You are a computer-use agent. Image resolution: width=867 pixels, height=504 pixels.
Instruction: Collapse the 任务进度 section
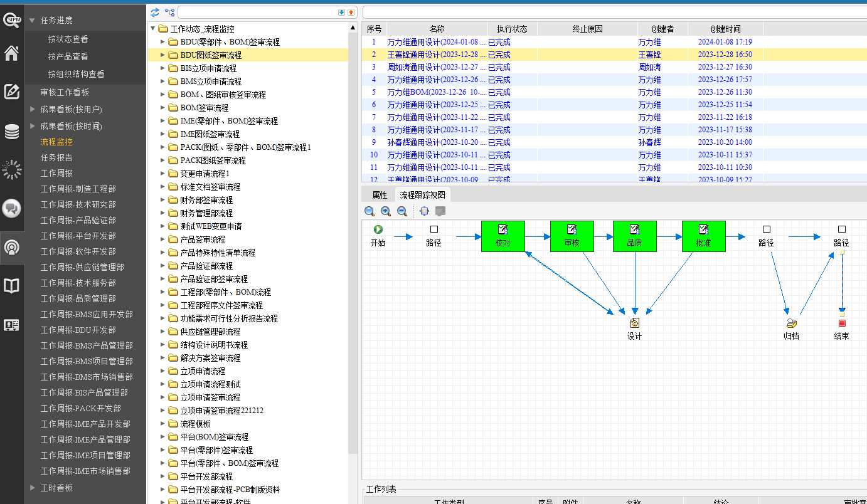(31, 20)
